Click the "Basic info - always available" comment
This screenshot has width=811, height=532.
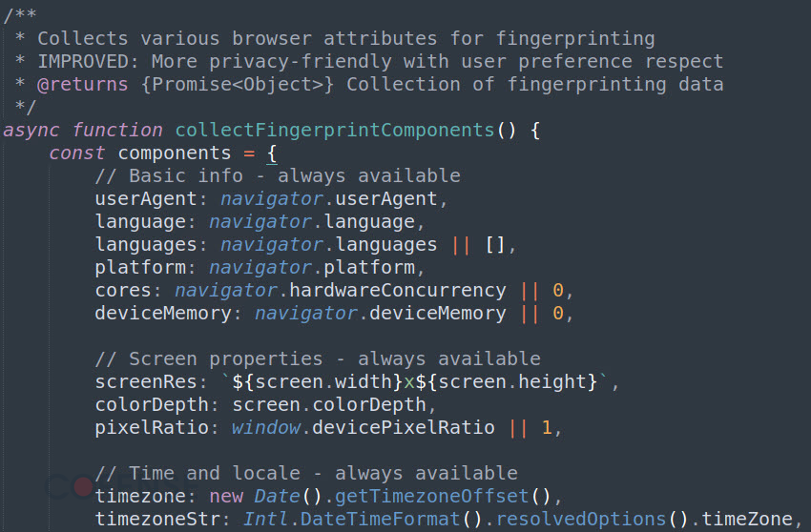[278, 175]
